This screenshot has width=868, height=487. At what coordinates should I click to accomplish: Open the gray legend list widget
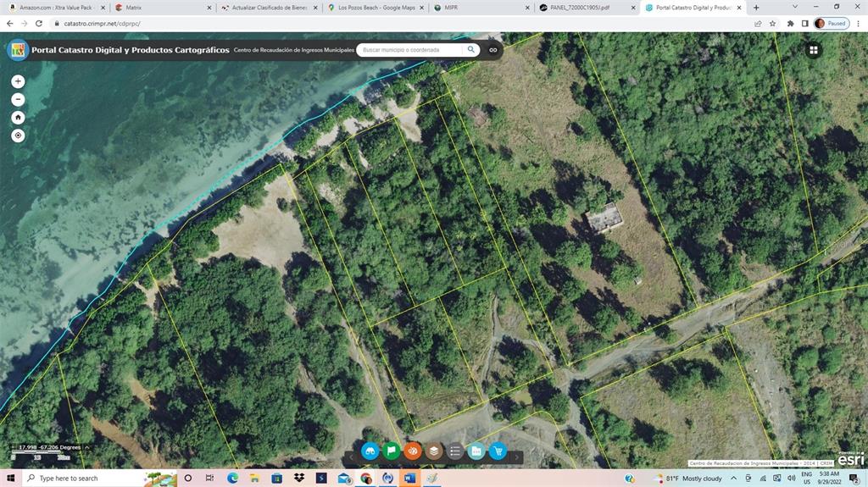pos(455,451)
